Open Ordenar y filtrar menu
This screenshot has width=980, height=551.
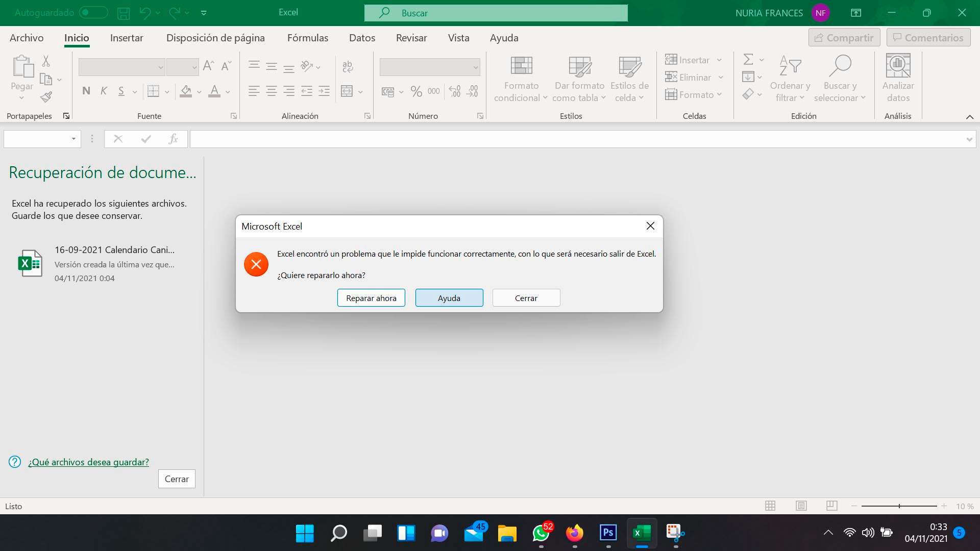790,79
